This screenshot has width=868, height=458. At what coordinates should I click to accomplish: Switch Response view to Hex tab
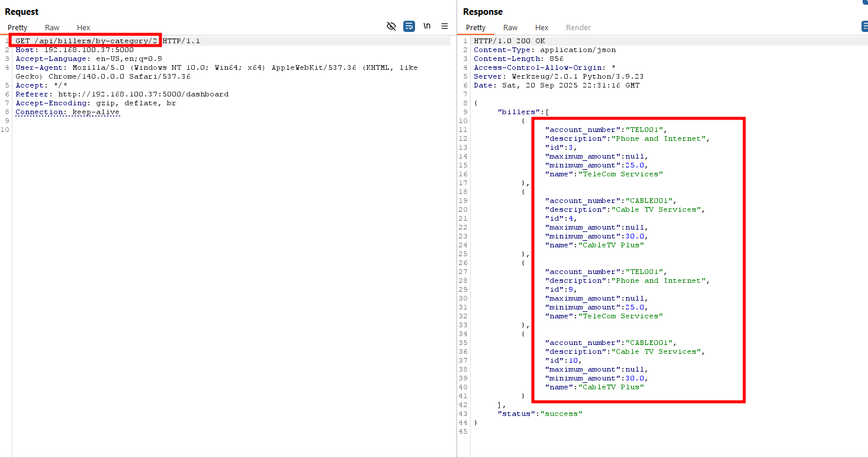542,28
